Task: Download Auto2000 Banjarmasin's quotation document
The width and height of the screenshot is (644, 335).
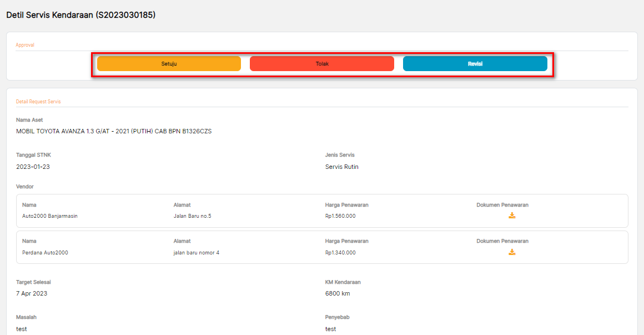Action: [512, 216]
